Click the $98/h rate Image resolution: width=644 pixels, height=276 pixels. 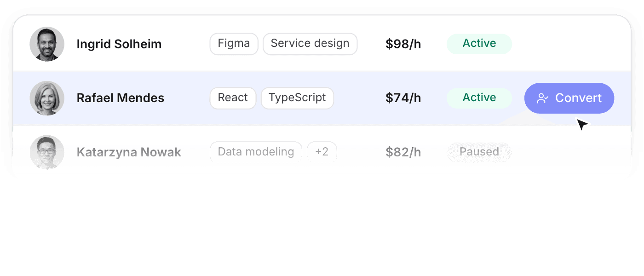point(403,44)
